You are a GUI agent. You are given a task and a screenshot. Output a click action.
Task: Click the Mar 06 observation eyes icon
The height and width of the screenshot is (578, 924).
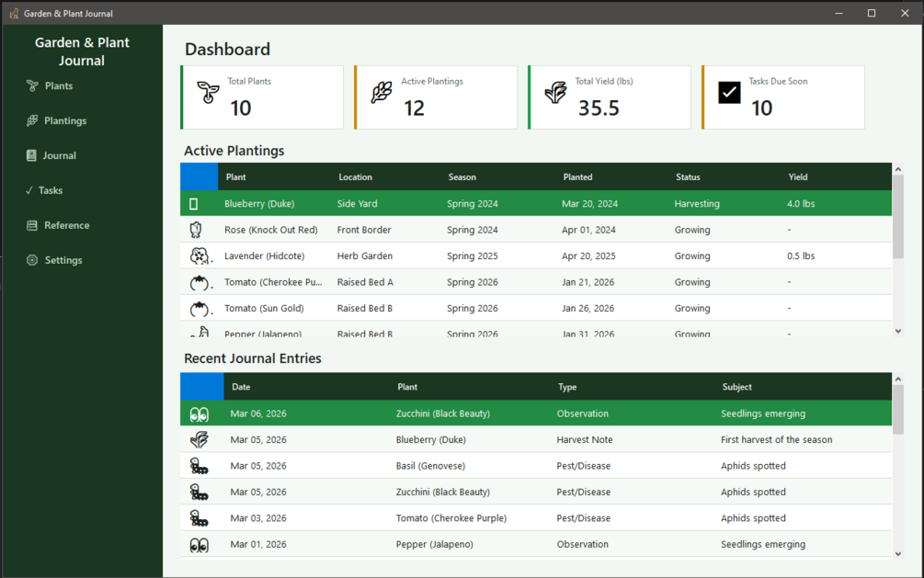[x=200, y=414]
